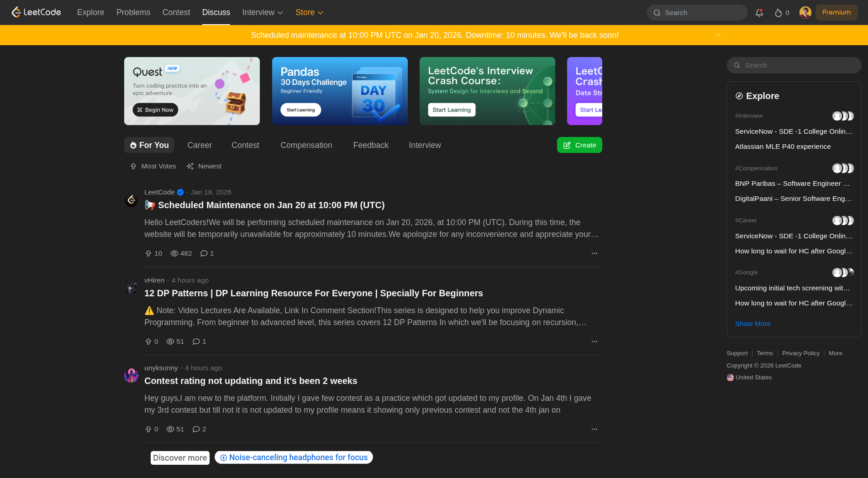The image size is (868, 478).
Task: Open the user profile avatar
Action: click(x=805, y=13)
